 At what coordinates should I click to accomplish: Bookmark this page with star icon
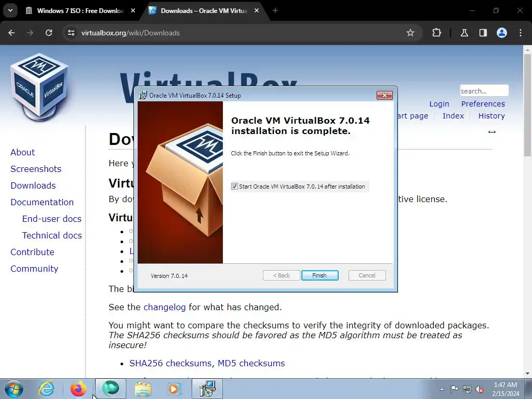coord(410,33)
